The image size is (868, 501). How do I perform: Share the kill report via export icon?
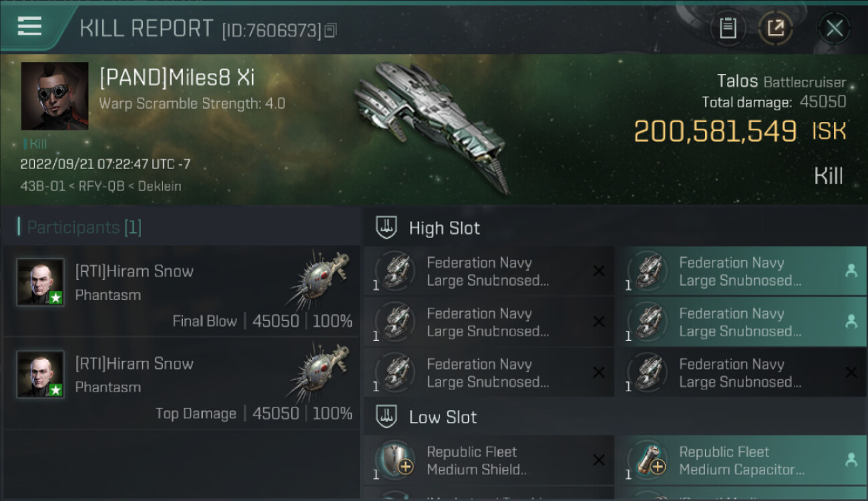(x=775, y=28)
